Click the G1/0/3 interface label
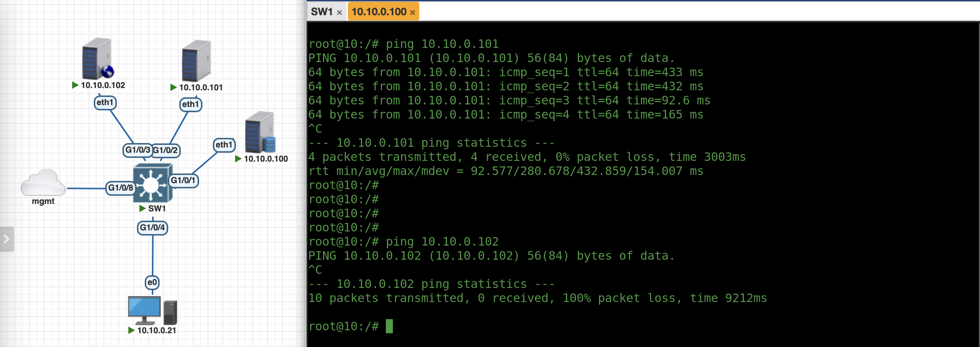Screen dimensions: 980x347 [137, 150]
